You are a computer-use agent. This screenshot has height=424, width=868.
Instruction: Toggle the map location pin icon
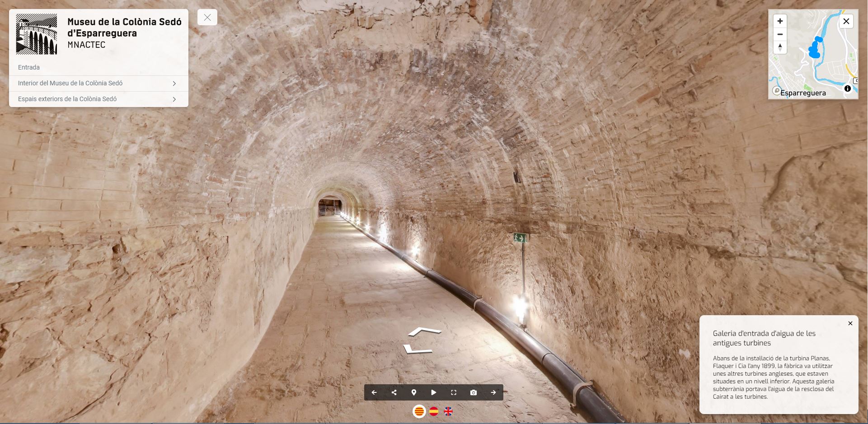click(414, 392)
